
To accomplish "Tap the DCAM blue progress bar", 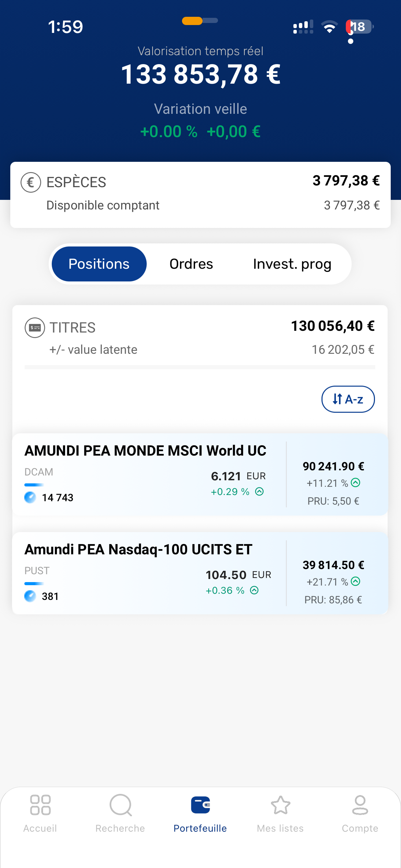I will 34,485.
